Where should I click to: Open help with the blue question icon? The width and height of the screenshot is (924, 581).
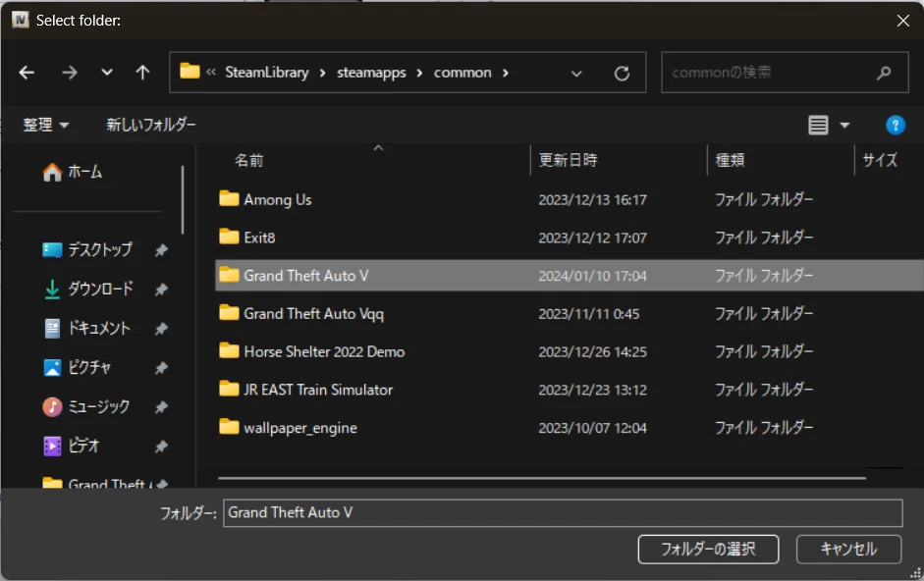coord(895,125)
